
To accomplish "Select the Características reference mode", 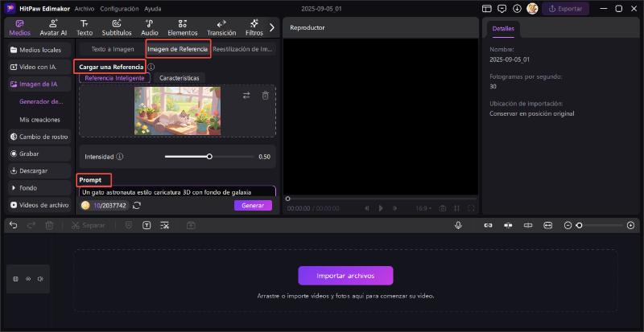I will click(179, 79).
